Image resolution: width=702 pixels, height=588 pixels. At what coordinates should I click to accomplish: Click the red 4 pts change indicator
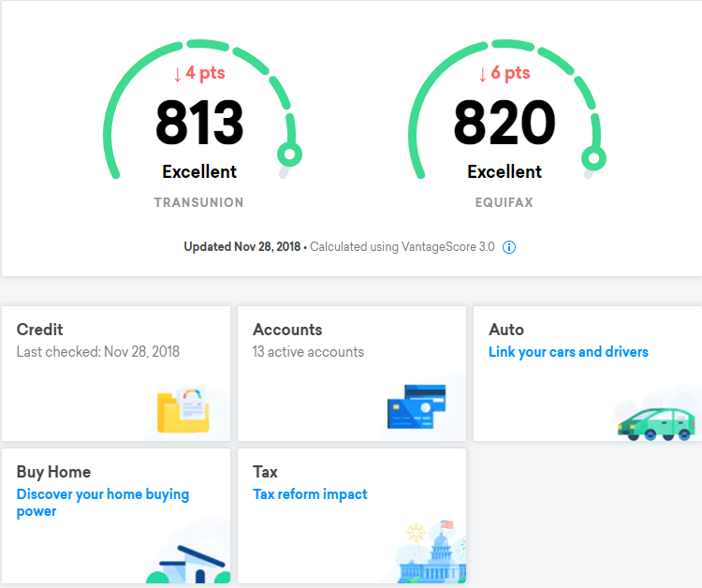point(199,73)
